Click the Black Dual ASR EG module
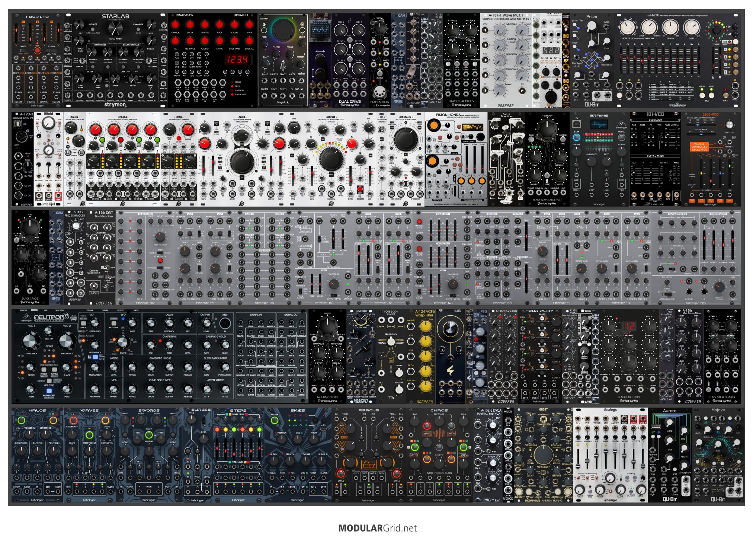 [461, 60]
